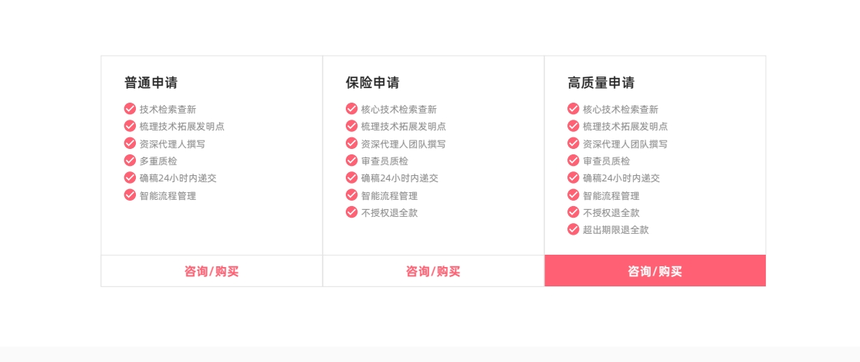The width and height of the screenshot is (860, 362).
Task: Click 不授权退全款 text in 高质量申请
Action: pyautogui.click(x=611, y=213)
